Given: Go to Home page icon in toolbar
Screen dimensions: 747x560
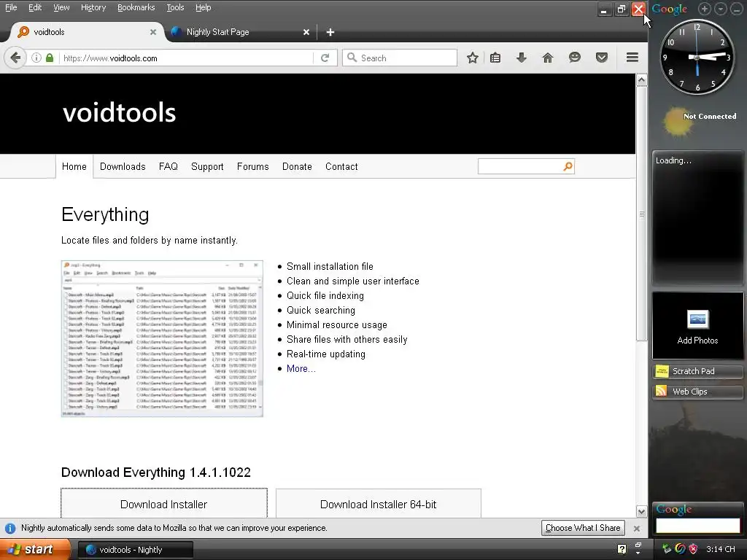Looking at the screenshot, I should (x=548, y=58).
